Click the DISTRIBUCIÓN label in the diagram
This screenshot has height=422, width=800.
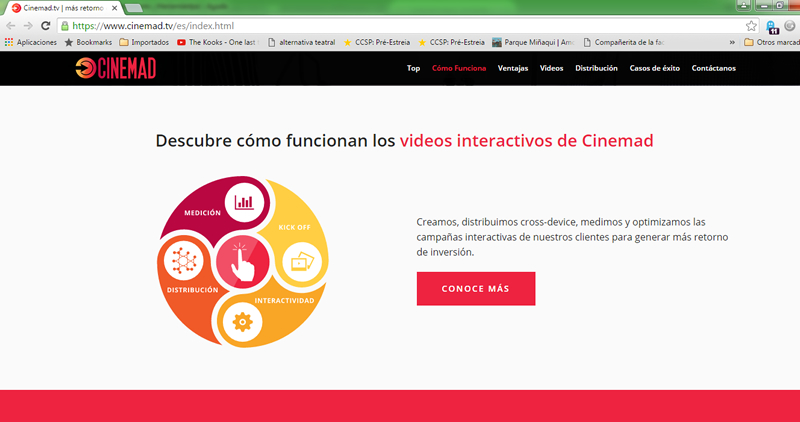click(192, 290)
